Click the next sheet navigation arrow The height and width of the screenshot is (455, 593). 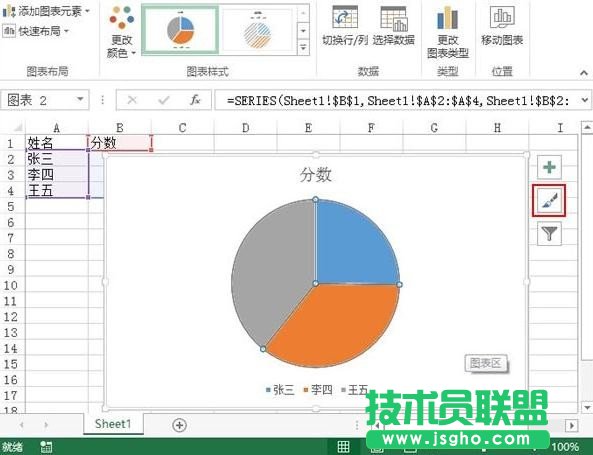click(x=46, y=425)
